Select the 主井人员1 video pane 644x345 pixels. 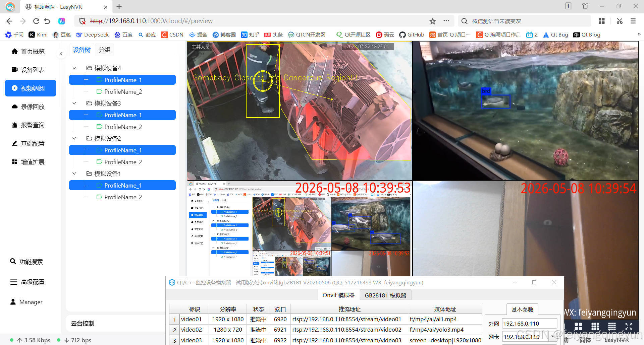point(300,111)
